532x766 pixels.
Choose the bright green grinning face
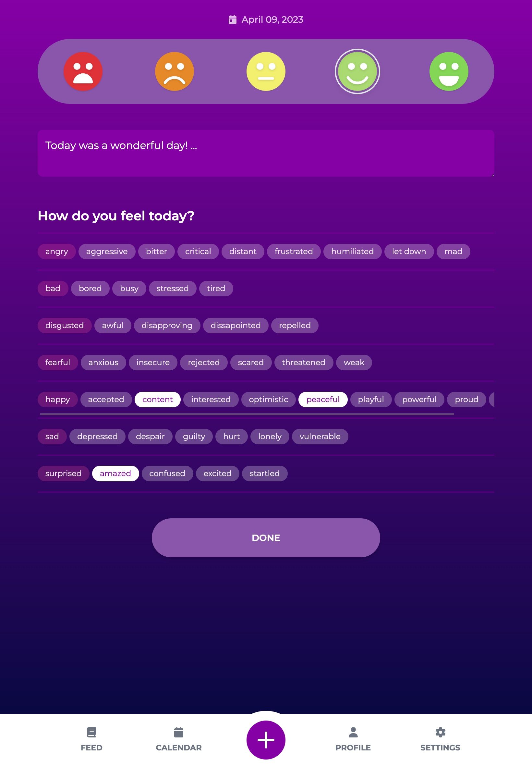(448, 71)
